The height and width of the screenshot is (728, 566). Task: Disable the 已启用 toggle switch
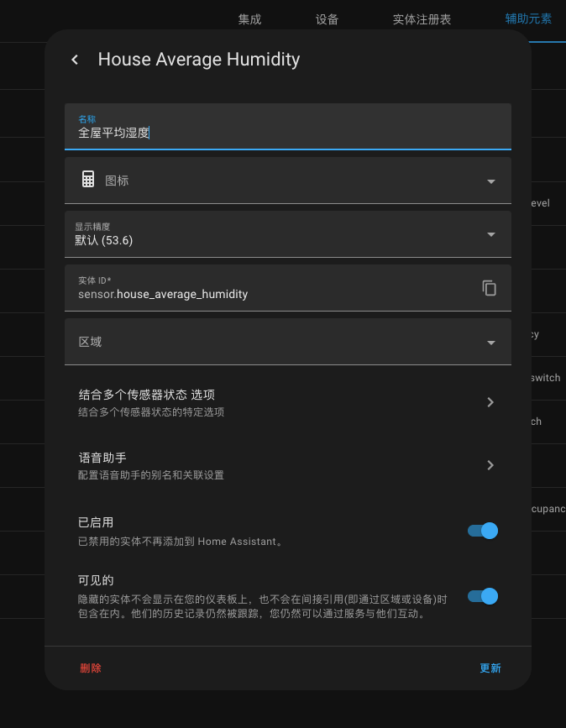[x=483, y=531]
